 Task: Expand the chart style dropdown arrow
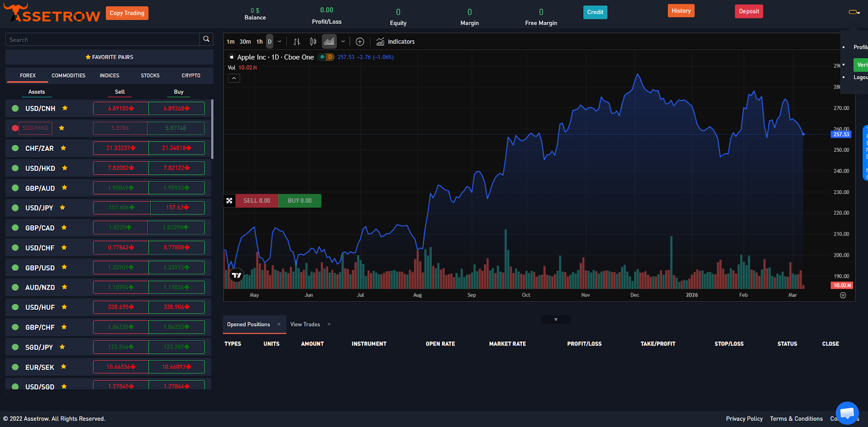click(343, 42)
